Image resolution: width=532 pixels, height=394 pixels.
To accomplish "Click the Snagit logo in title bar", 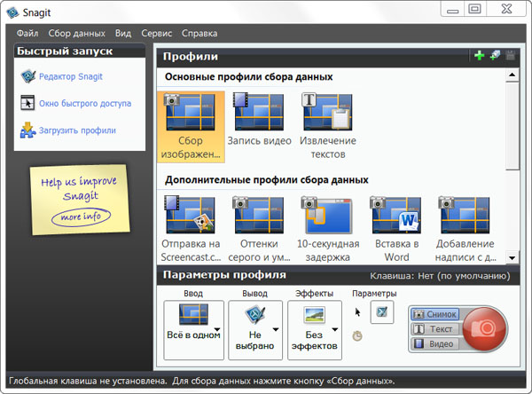I will click(x=13, y=12).
